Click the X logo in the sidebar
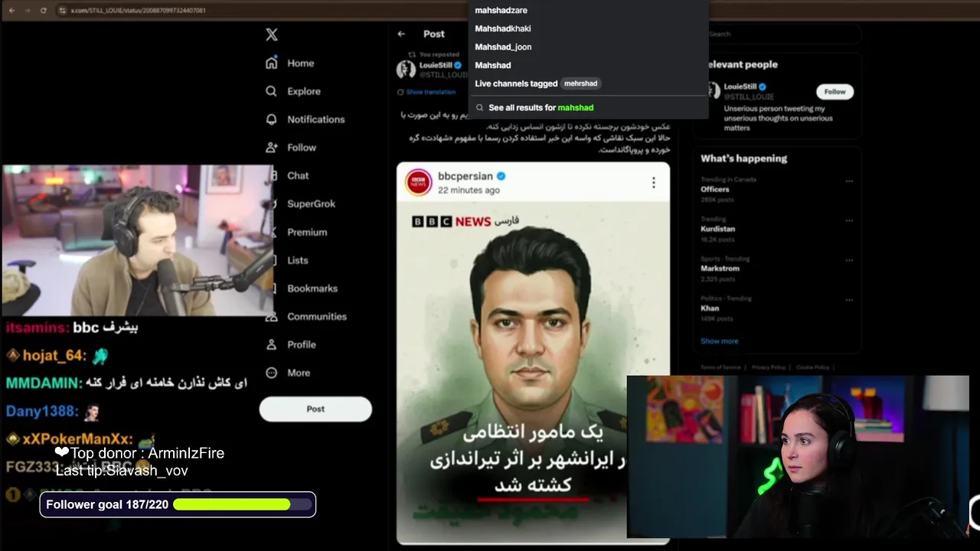980x551 pixels. pyautogui.click(x=272, y=34)
